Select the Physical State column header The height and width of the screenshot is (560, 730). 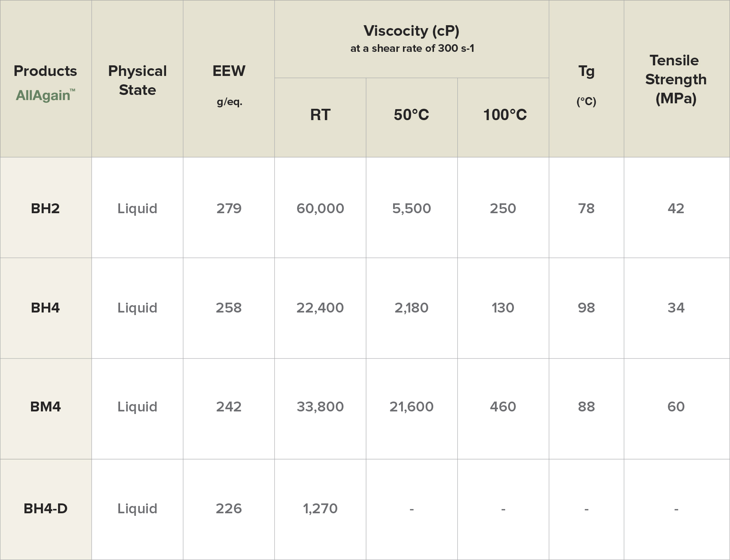click(x=137, y=80)
